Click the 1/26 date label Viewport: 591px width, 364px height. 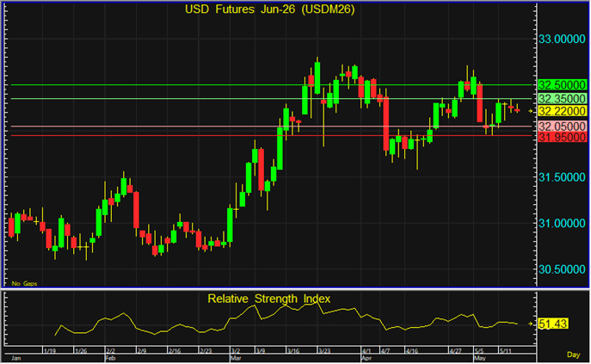coord(81,351)
